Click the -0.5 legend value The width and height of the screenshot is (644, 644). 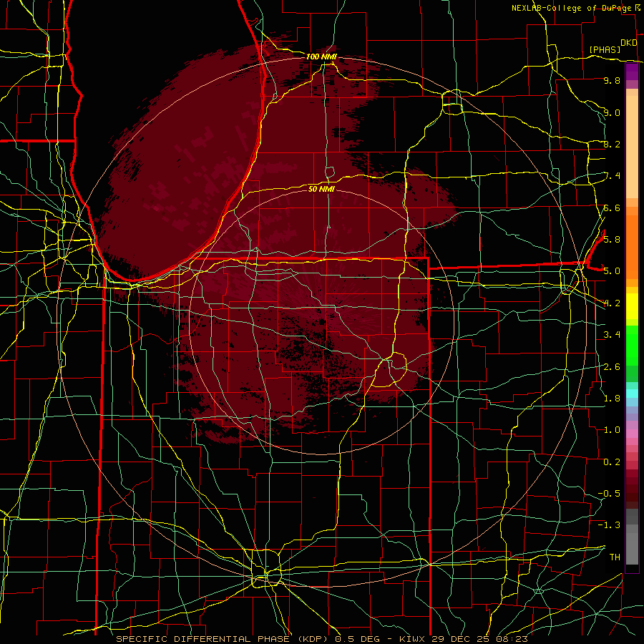click(609, 493)
